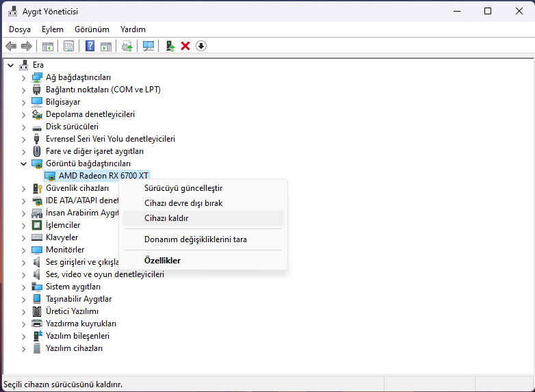Click the down-arrow Disable device icon
Image resolution: width=535 pixels, height=392 pixels.
(x=201, y=46)
